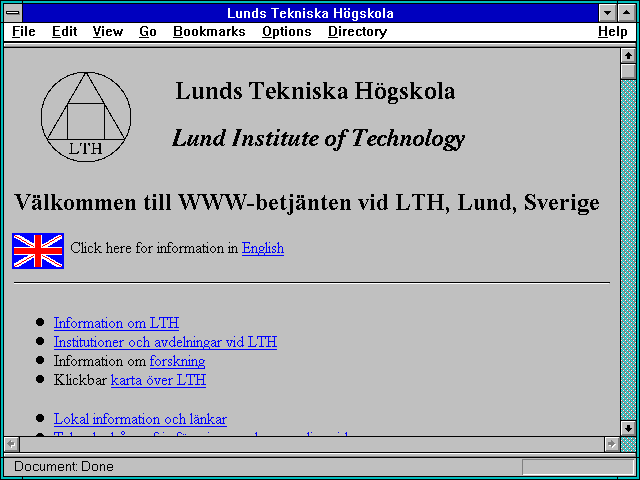Open the Edit menu

click(64, 31)
